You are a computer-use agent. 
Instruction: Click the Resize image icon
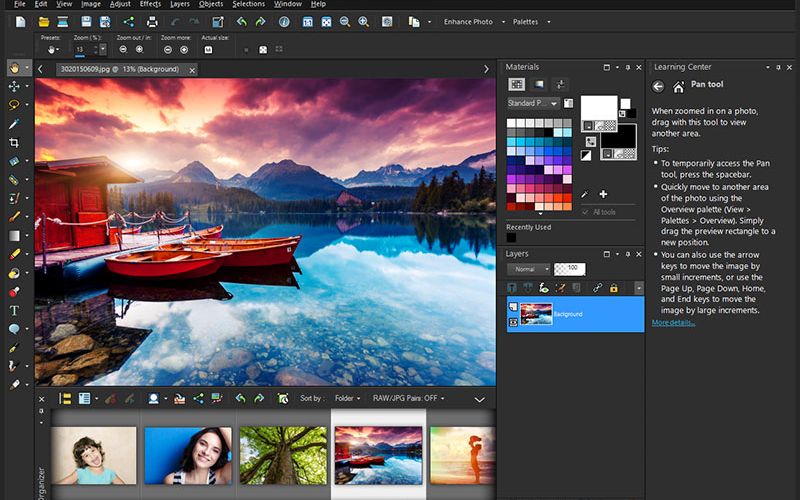pyautogui.click(x=218, y=22)
